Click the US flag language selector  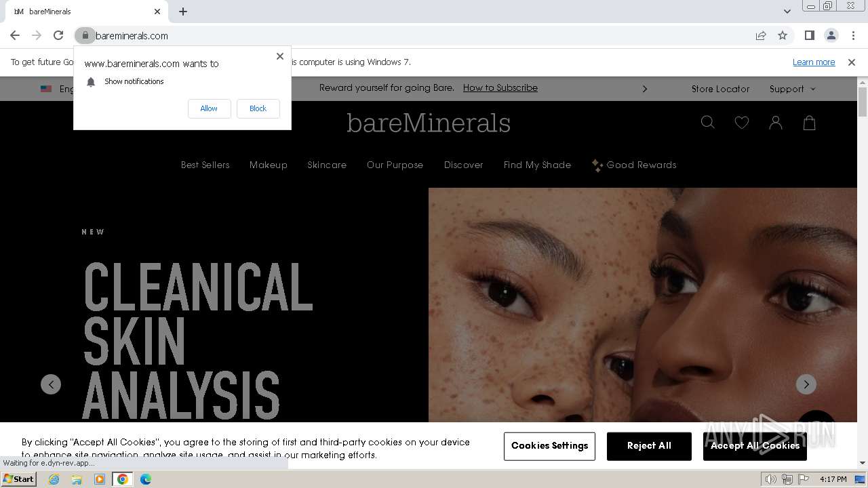(46, 89)
